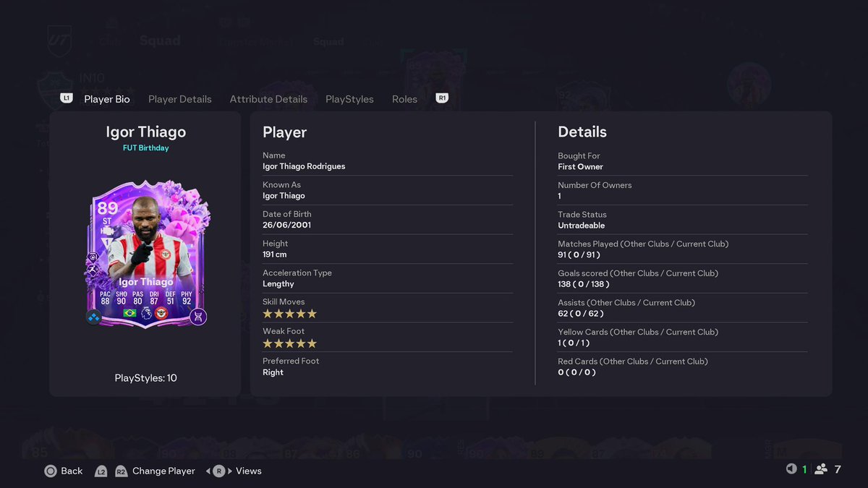Click the SHO 90 stat on card

[x=122, y=298]
